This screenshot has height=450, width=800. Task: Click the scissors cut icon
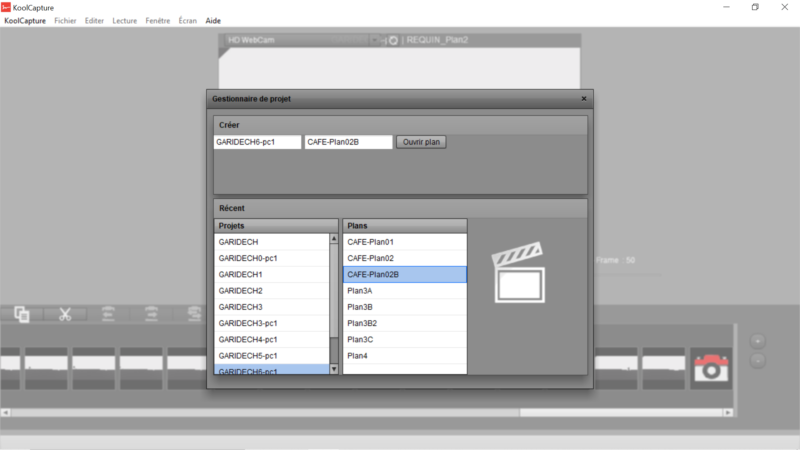(x=65, y=314)
